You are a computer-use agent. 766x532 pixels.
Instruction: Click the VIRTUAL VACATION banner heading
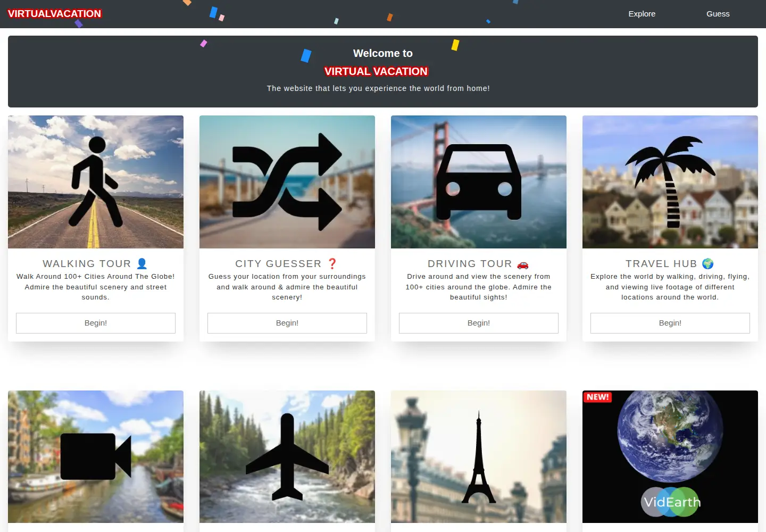[376, 71]
